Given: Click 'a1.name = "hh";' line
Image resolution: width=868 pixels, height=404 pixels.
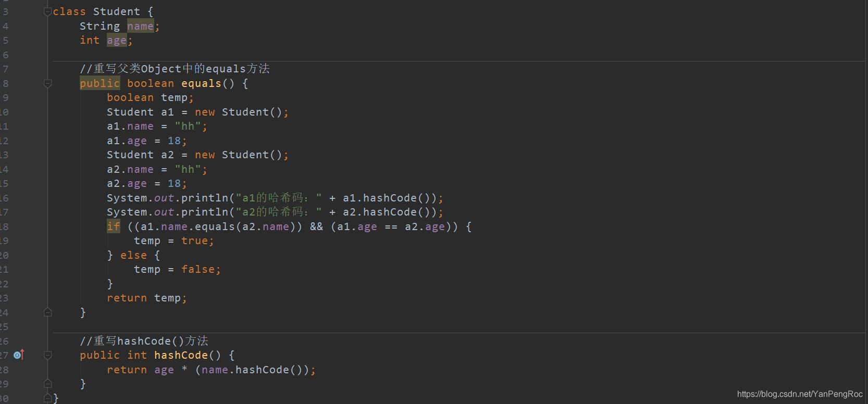Looking at the screenshot, I should click(157, 126).
